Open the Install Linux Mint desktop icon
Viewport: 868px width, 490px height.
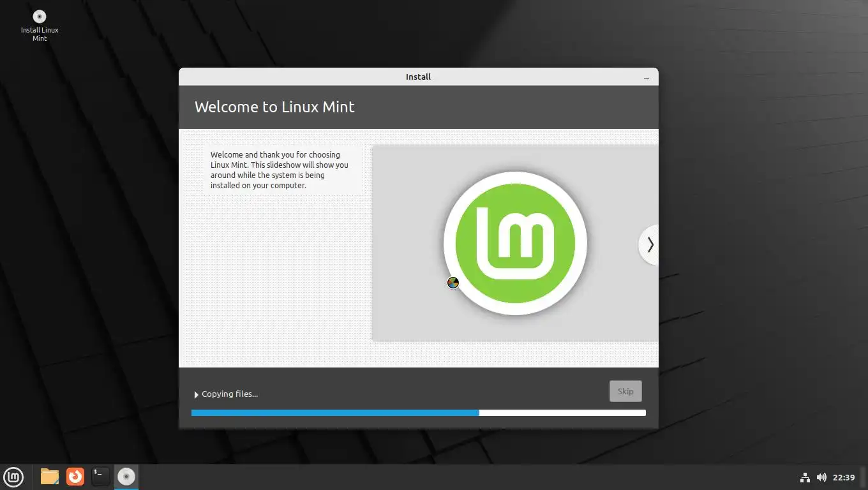[40, 26]
